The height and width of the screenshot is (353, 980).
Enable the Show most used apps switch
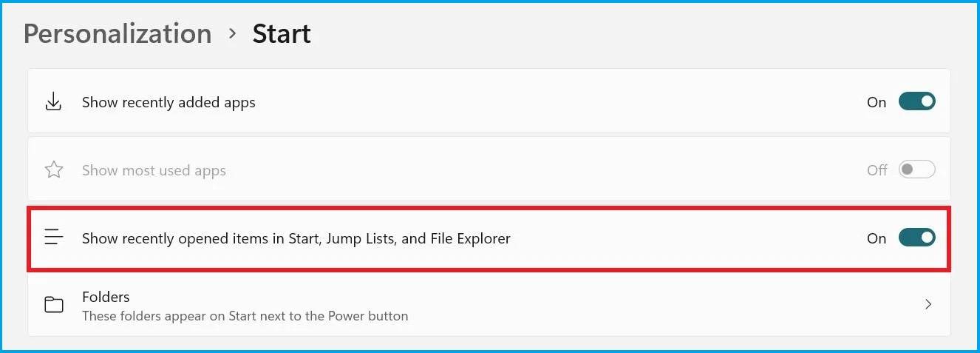[916, 170]
